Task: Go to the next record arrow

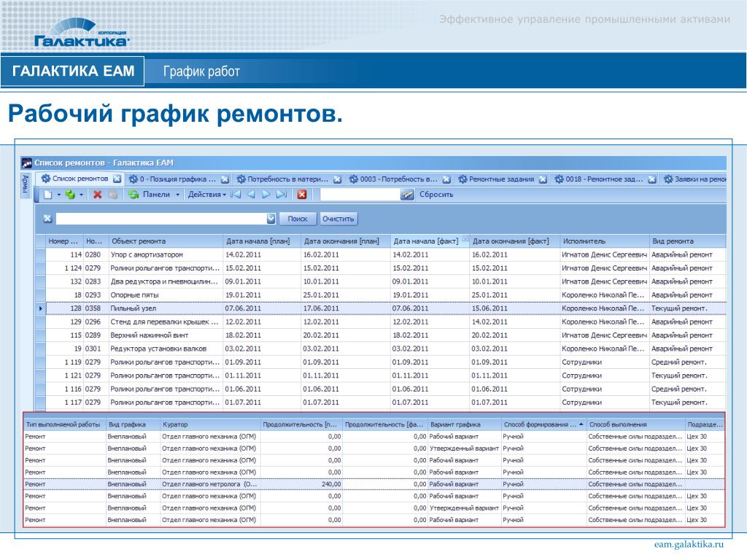Action: pyautogui.click(x=266, y=194)
